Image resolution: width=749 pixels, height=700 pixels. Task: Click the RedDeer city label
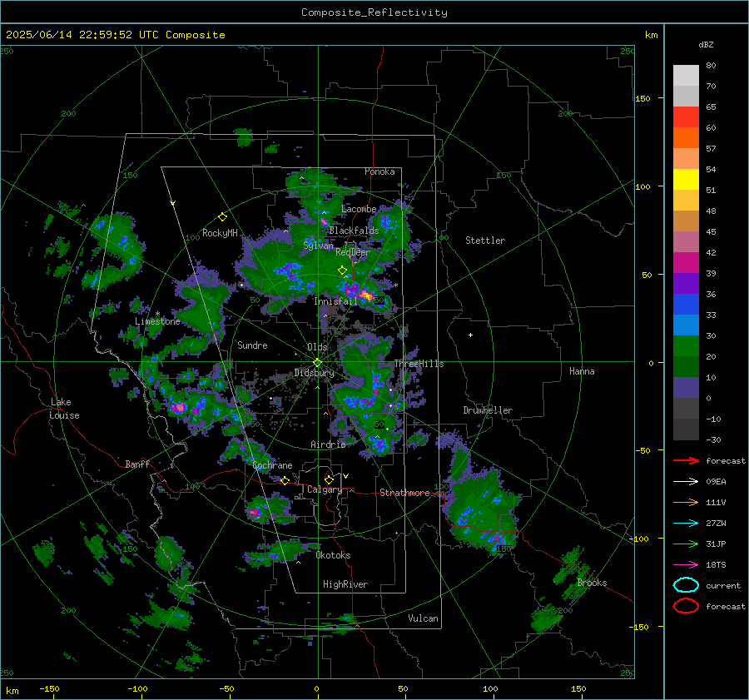coord(353,252)
